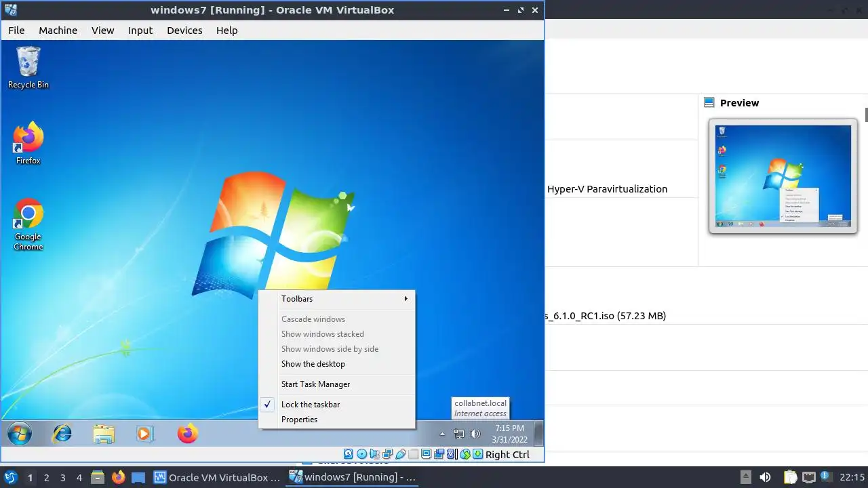Click the Manager window vertical scrollbar

(866, 115)
